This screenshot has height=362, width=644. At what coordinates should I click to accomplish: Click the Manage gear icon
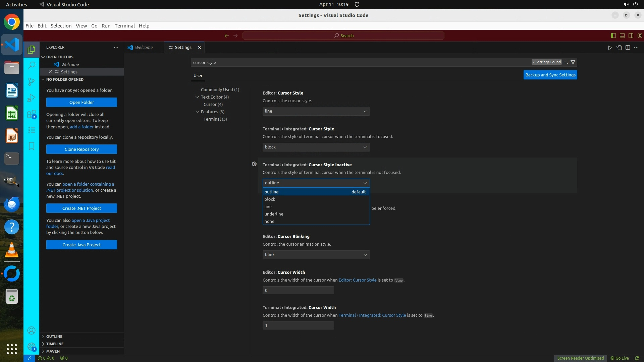click(x=32, y=347)
